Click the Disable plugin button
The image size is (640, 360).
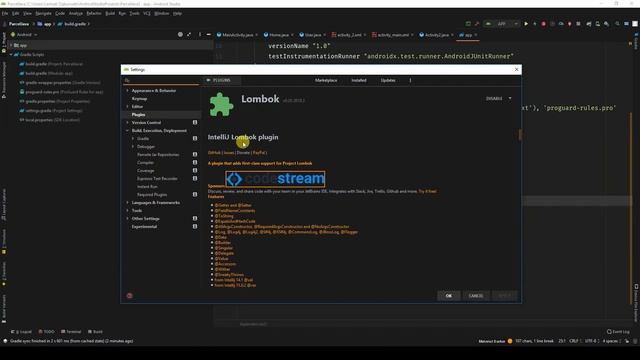pos(494,98)
